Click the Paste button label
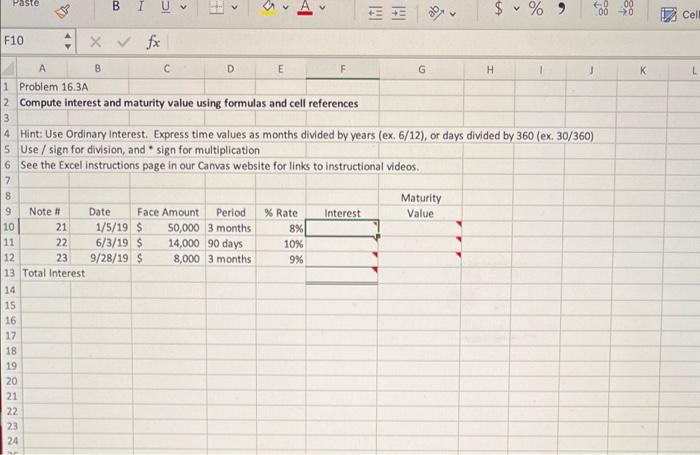Screen dimensions: 700x455 [x=26, y=3]
